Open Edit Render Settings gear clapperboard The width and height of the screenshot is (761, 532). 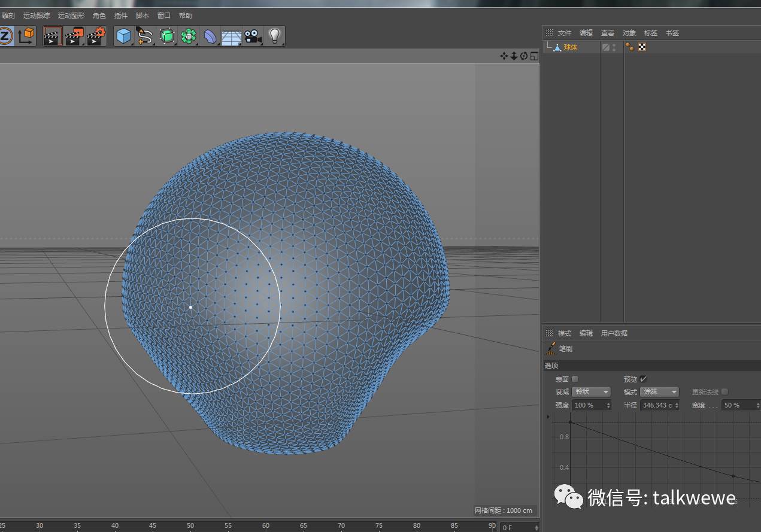tap(96, 36)
